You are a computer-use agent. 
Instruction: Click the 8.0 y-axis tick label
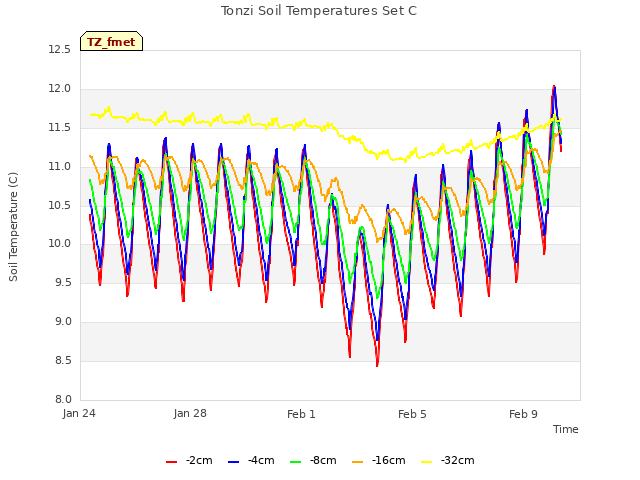click(63, 400)
